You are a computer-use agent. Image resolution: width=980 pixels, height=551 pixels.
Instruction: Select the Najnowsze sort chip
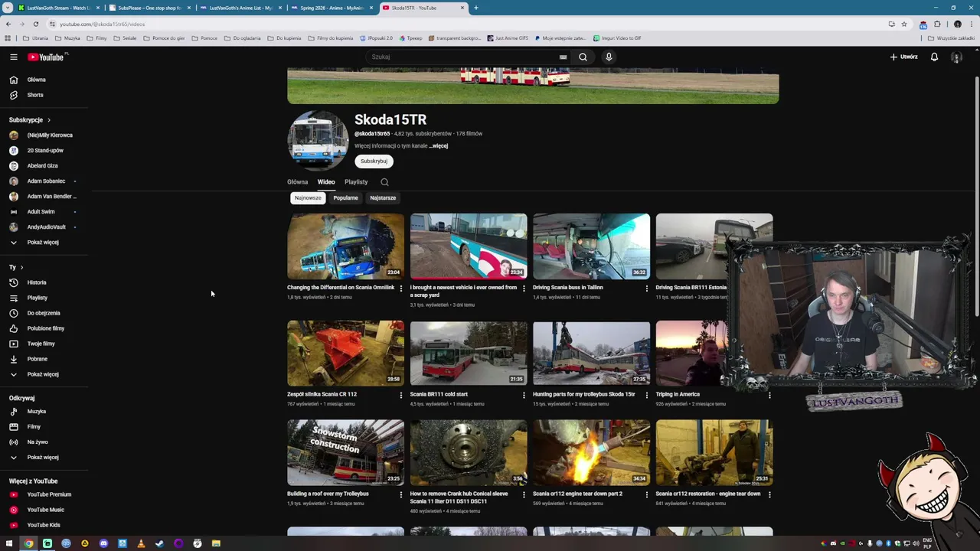(308, 198)
